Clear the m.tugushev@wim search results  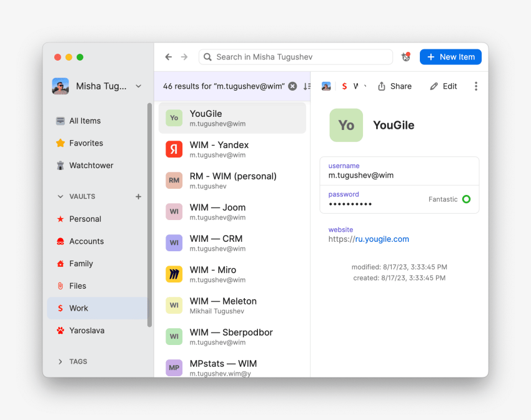(292, 86)
